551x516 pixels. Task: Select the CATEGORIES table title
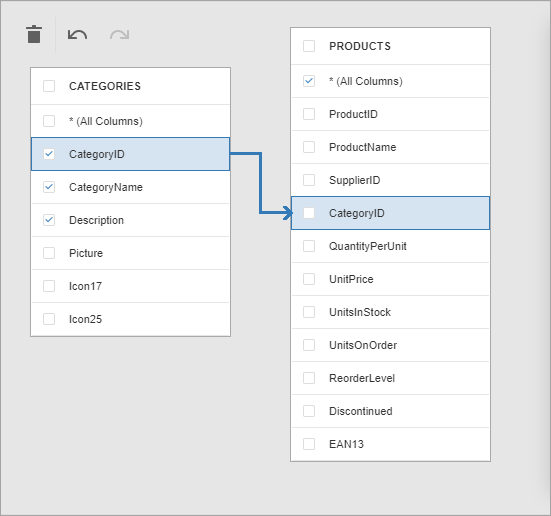(x=105, y=86)
